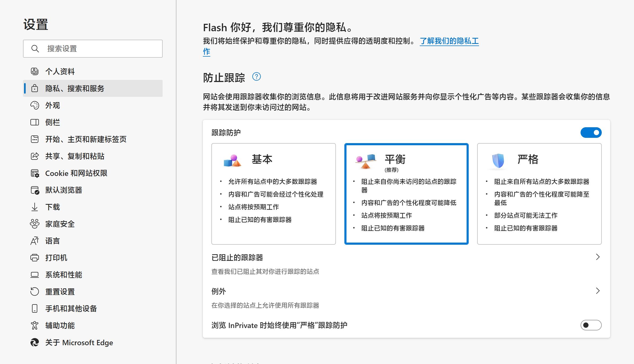Click 查看我们已阻止其对你进行跟踪的站点 description
The image size is (634, 364).
265,271
